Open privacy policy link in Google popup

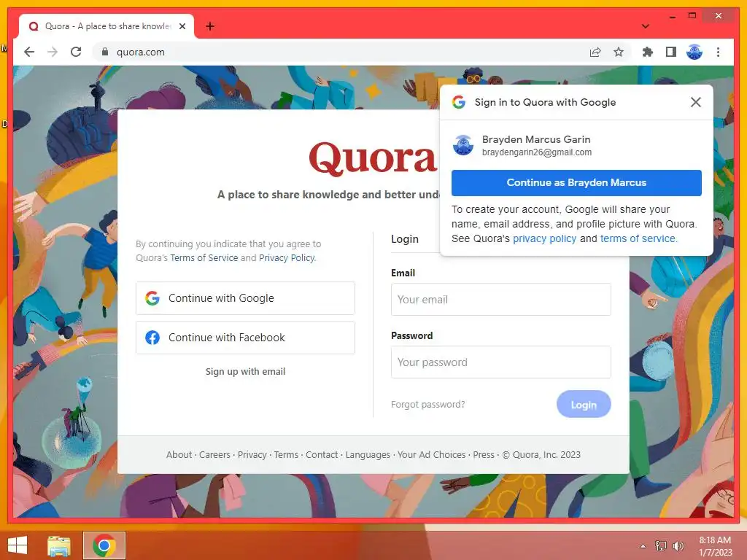coord(544,238)
